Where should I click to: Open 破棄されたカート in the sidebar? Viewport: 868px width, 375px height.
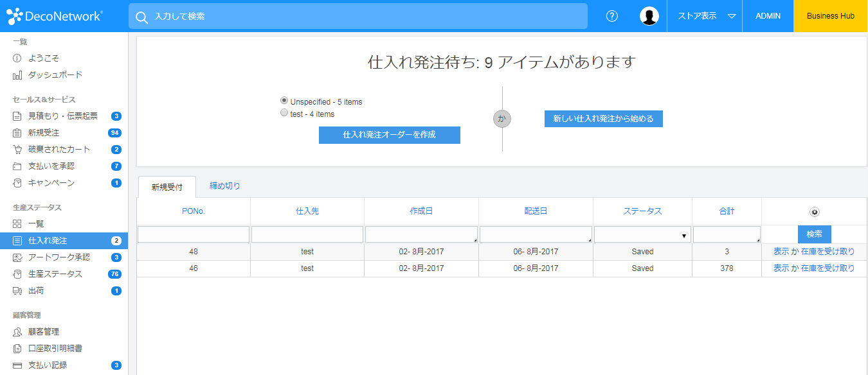click(x=59, y=150)
